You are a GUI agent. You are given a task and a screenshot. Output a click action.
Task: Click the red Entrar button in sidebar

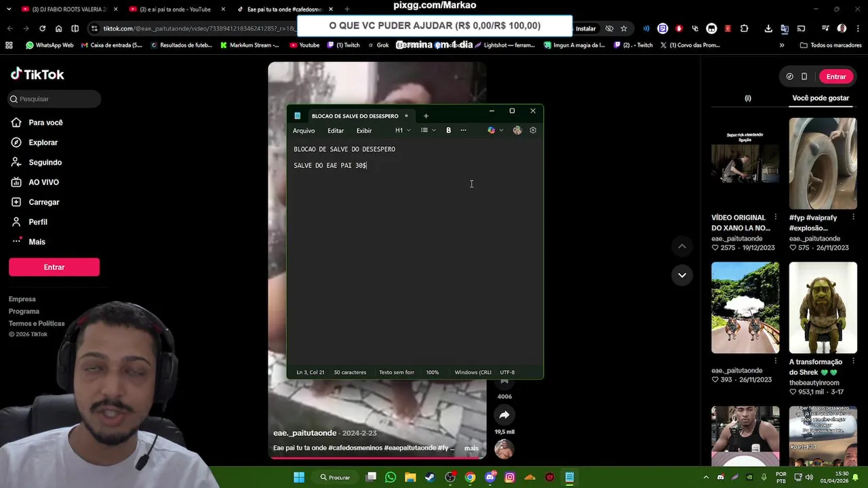point(54,267)
